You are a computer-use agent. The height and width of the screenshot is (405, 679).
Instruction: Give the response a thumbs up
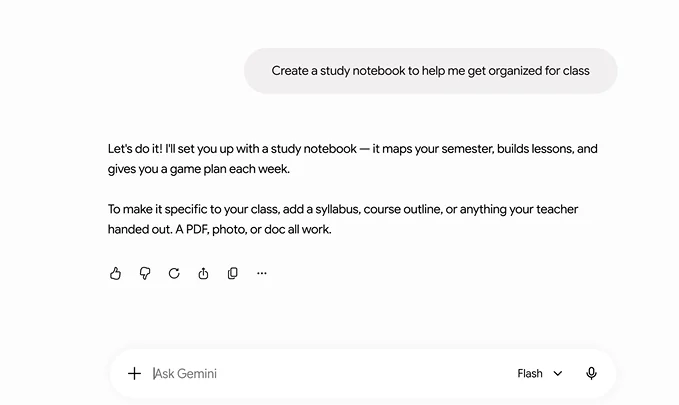coord(115,273)
